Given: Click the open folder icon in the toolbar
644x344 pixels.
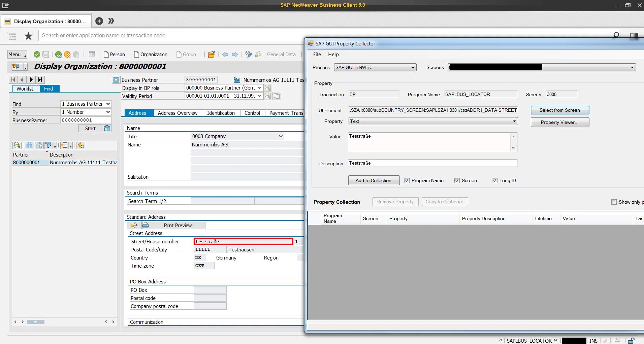Looking at the screenshot, I should [x=211, y=54].
